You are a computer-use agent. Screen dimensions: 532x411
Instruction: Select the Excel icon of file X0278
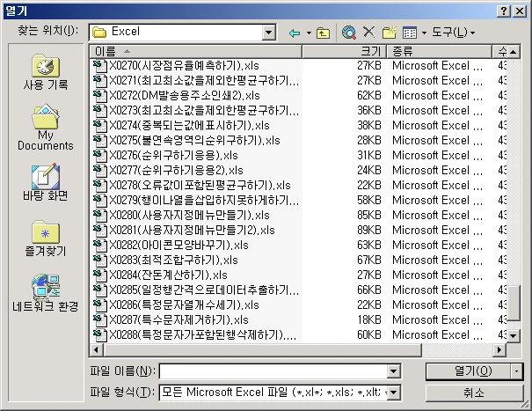pos(99,185)
